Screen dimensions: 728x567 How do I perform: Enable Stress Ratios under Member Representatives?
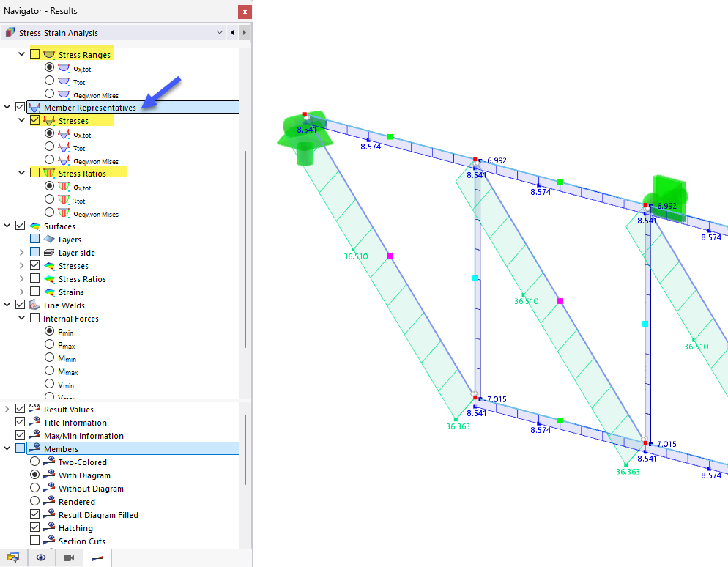[35, 173]
